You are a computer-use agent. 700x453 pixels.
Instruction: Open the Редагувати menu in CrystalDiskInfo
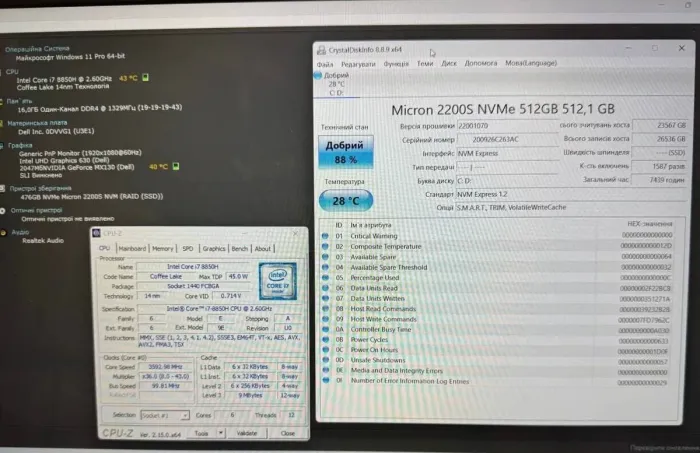(x=358, y=64)
